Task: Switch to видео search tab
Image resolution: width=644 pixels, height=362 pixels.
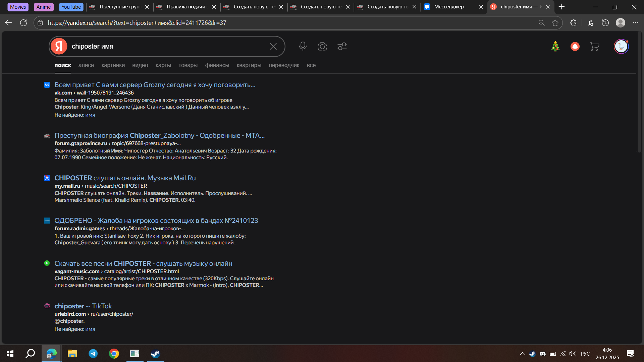Action: pyautogui.click(x=140, y=65)
